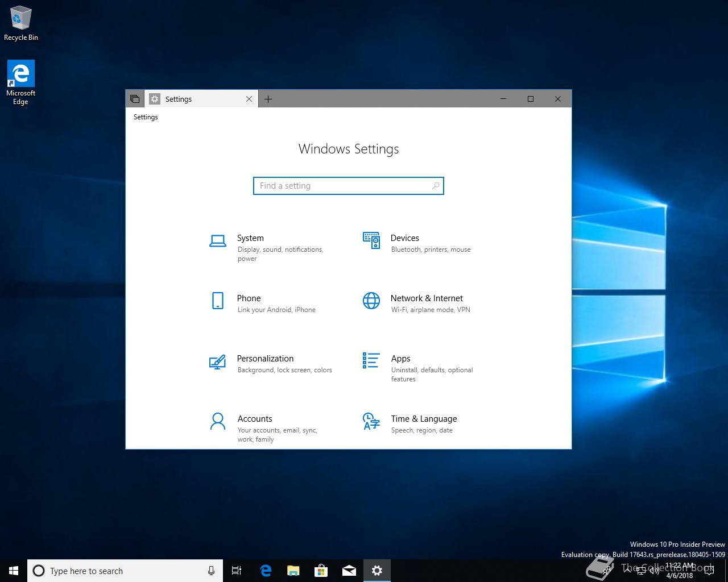The image size is (728, 582).
Task: Click 'Uninstall, defaults, optional features' text
Action: tap(432, 375)
